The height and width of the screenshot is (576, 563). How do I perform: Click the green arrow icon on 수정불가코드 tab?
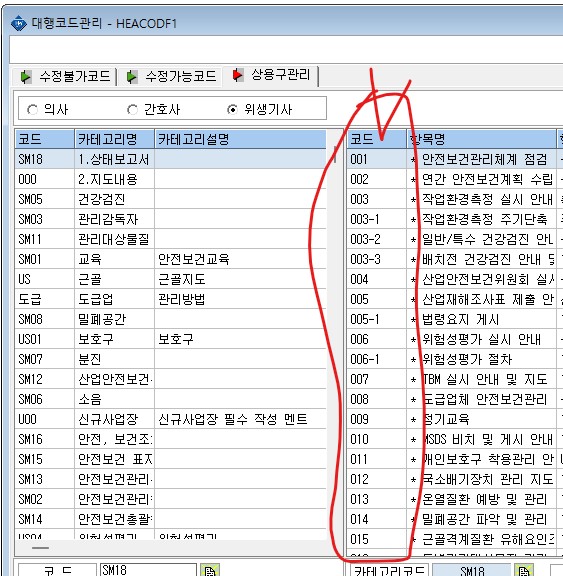pyautogui.click(x=25, y=77)
